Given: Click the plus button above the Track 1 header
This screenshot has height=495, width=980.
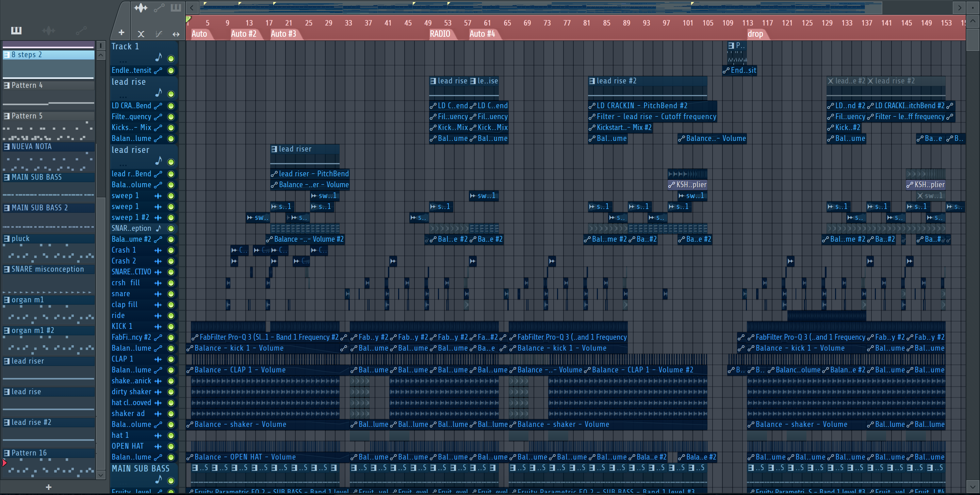Looking at the screenshot, I should [x=121, y=33].
